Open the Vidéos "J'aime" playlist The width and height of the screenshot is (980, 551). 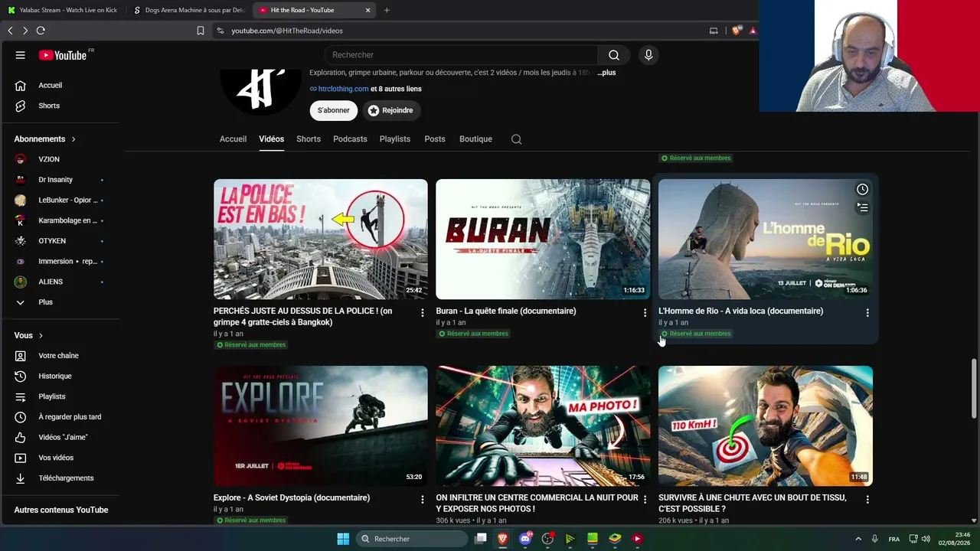(63, 437)
